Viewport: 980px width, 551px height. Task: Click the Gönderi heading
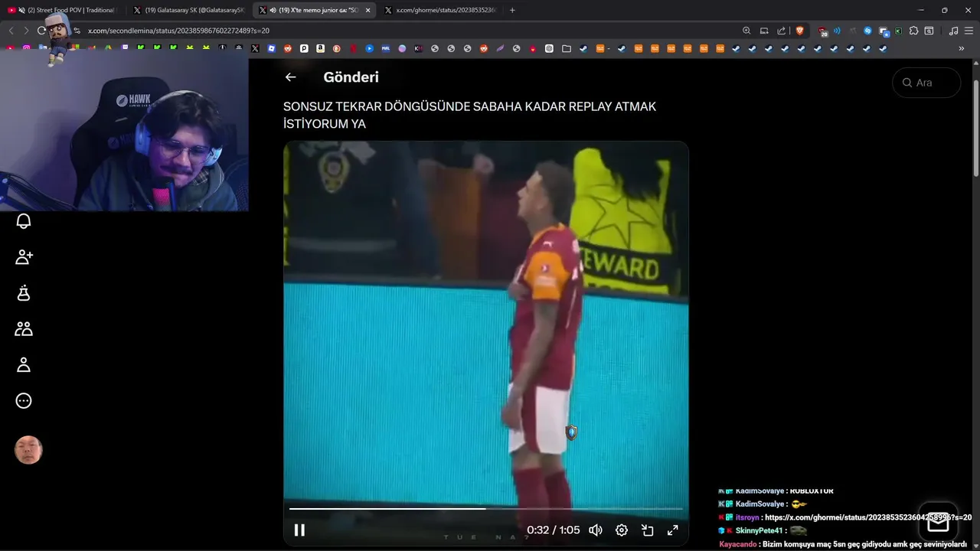(x=351, y=77)
